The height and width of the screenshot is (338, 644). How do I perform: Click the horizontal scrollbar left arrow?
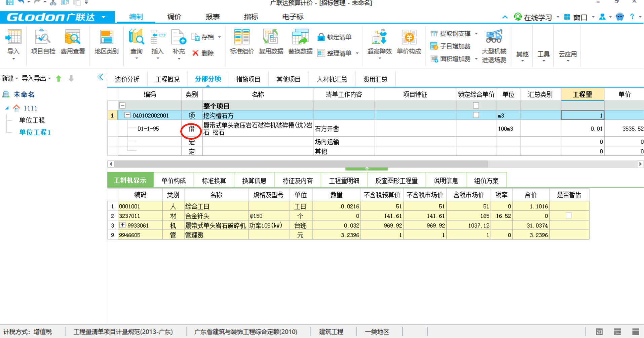pos(111,164)
